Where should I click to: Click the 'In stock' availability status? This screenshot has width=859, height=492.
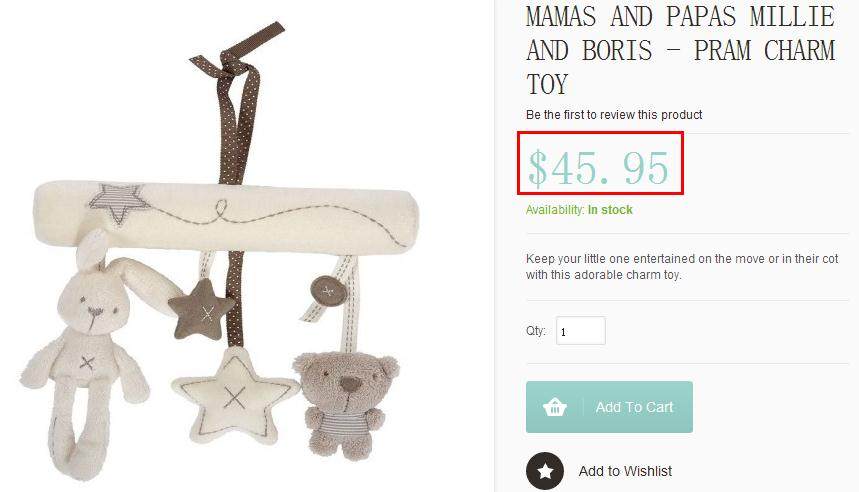tap(610, 210)
